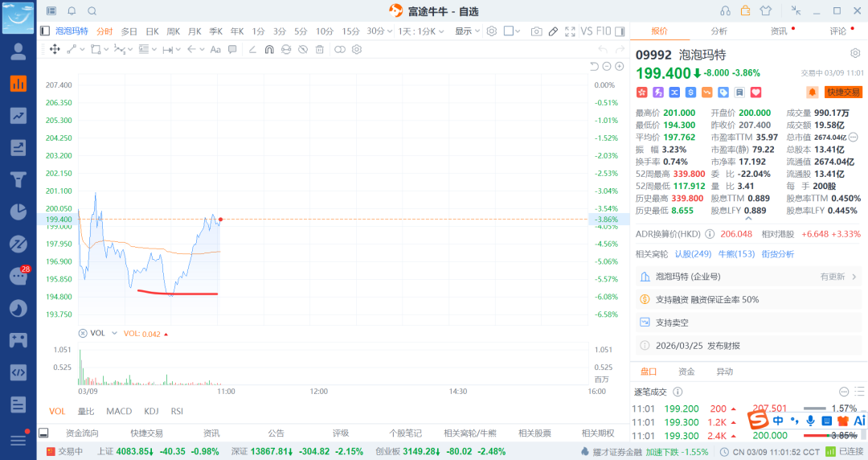
Task: Open the shirt skin theme icon
Action: pyautogui.click(x=766, y=10)
